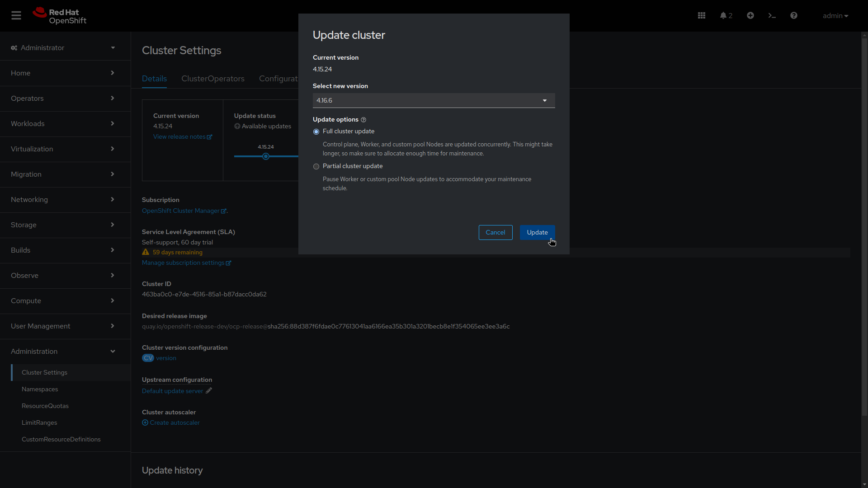The height and width of the screenshot is (488, 868).
Task: Select the Full cluster update radio button
Action: coord(316,131)
